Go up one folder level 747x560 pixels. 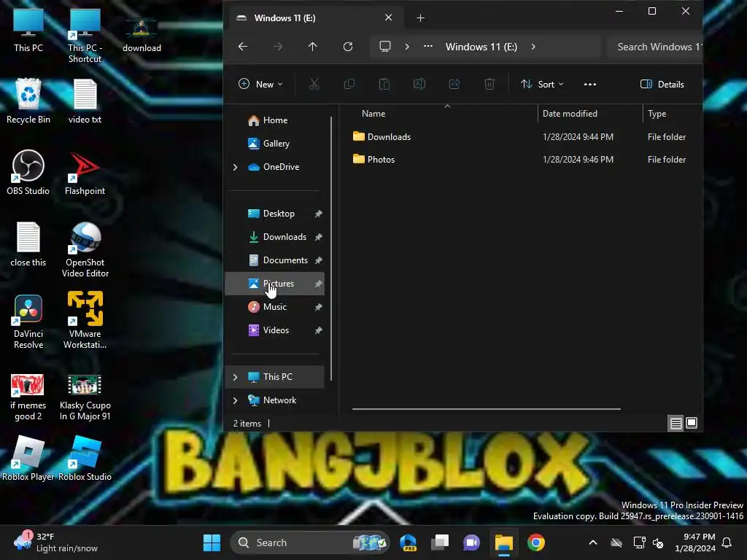(312, 47)
